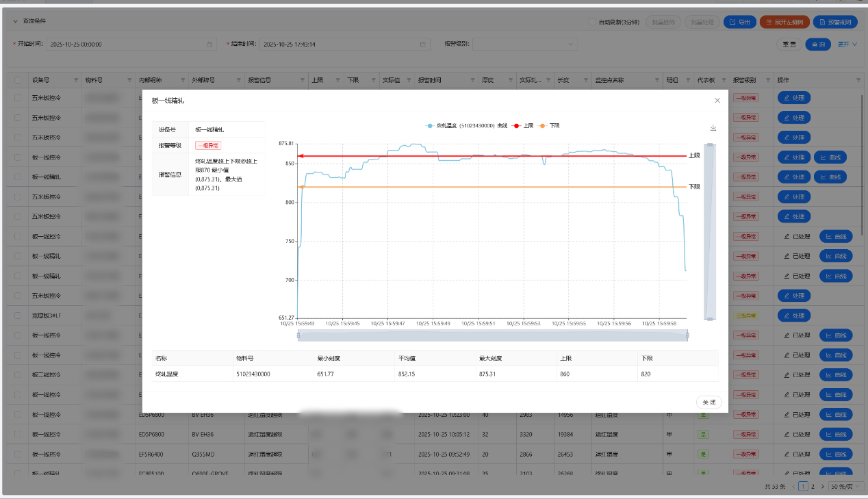Enable the 自动刷新(3分钟) checkbox

593,23
